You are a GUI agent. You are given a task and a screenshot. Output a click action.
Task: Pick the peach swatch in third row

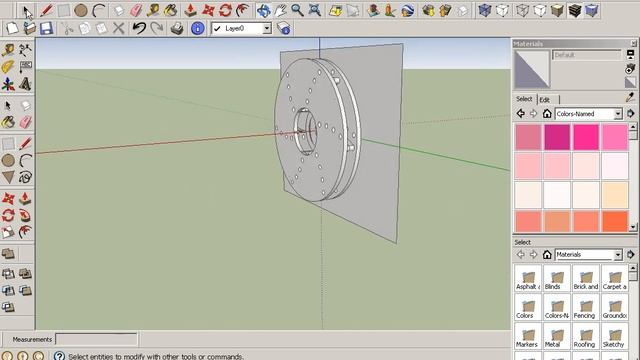[615, 195]
